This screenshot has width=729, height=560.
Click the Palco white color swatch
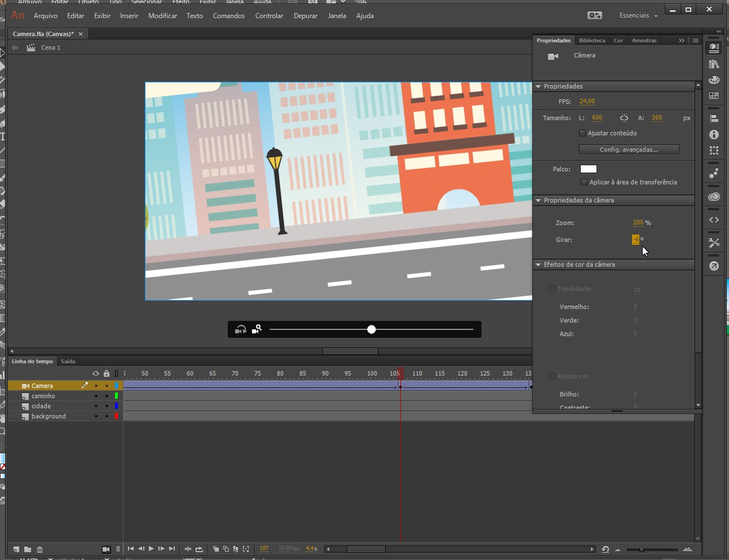588,169
